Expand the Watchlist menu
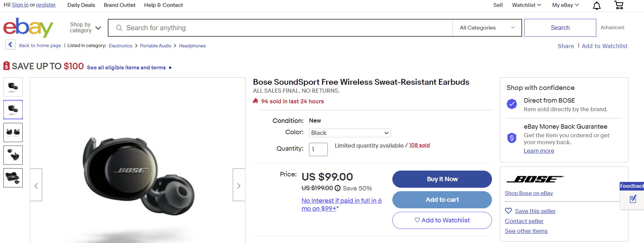644x243 pixels. pyautogui.click(x=526, y=5)
